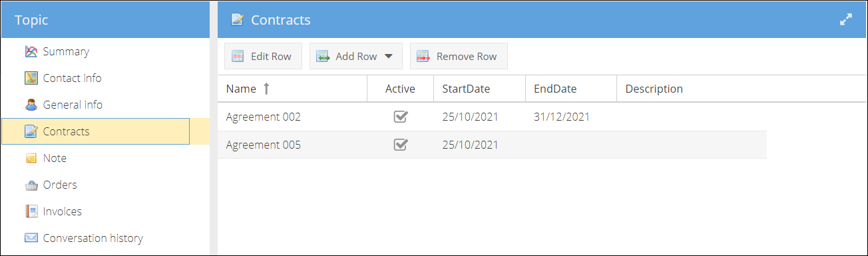868x256 pixels.
Task: Click the Remove Row button
Action: tap(459, 56)
